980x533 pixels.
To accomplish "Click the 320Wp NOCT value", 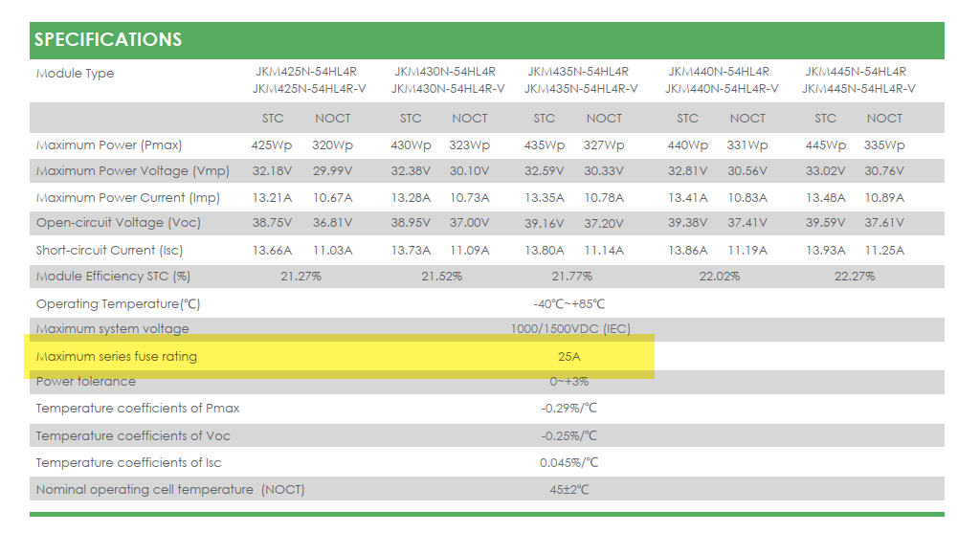I will pos(332,144).
